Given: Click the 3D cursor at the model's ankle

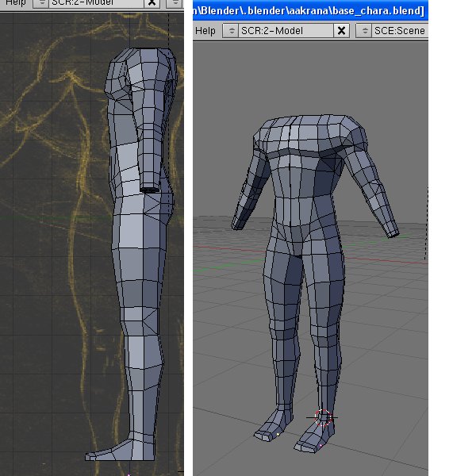Looking at the screenshot, I should coord(322,418).
